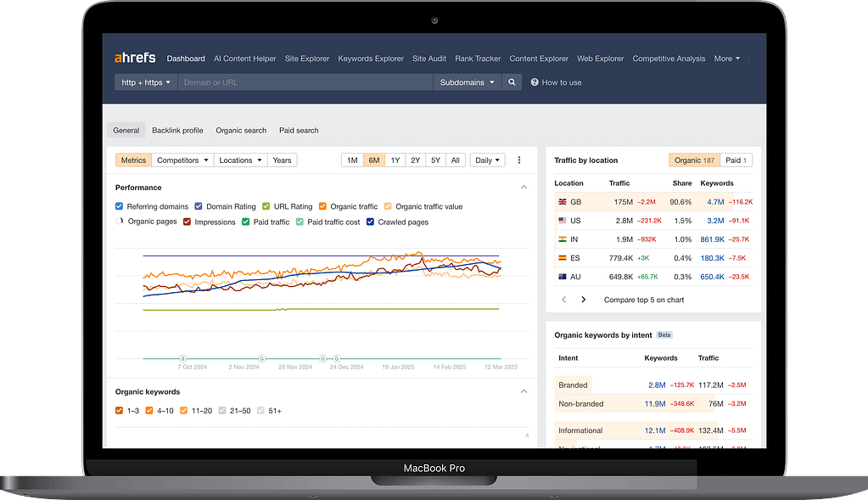Go to next traffic locations page
Image resolution: width=868 pixels, height=500 pixels.
click(x=583, y=300)
